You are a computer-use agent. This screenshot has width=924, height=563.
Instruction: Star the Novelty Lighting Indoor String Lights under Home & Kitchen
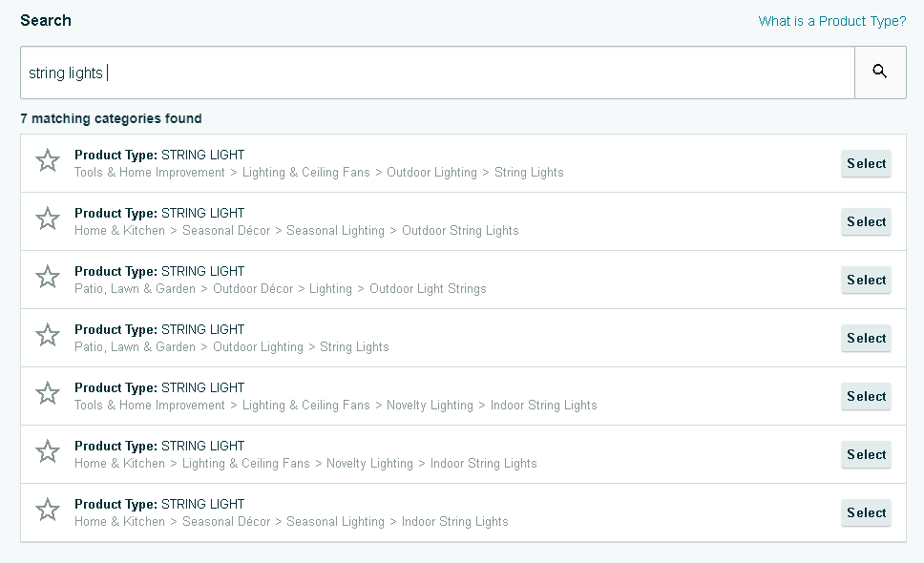(48, 452)
